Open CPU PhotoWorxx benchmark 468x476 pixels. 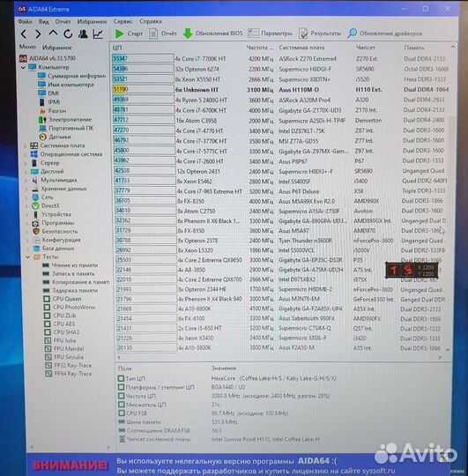[70, 308]
